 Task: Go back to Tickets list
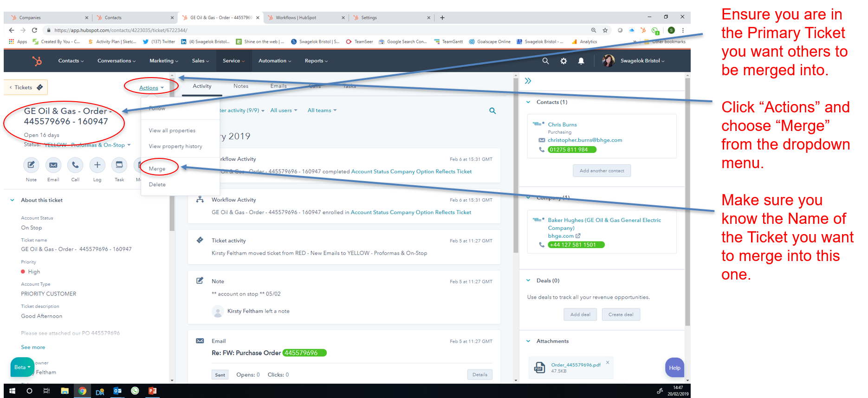26,87
